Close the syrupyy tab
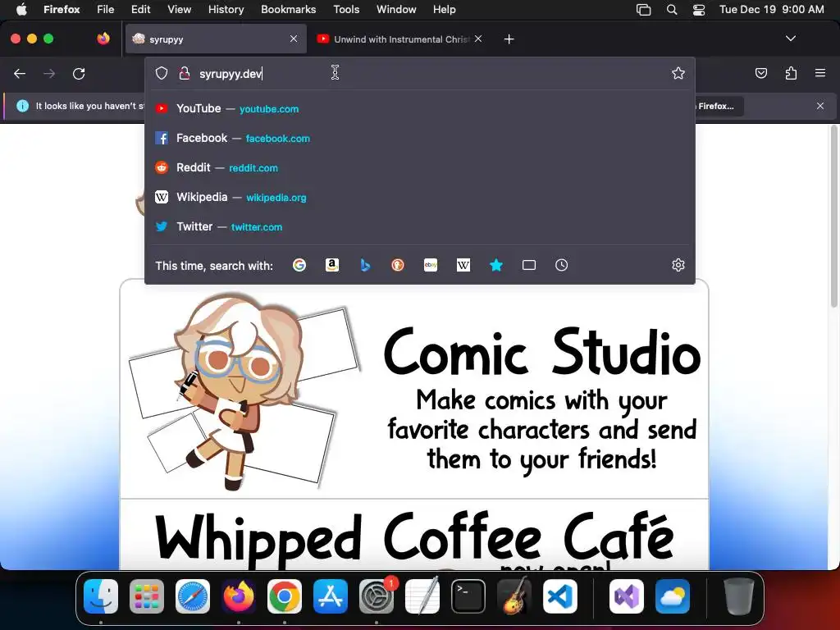The height and width of the screenshot is (630, 840). coord(294,39)
